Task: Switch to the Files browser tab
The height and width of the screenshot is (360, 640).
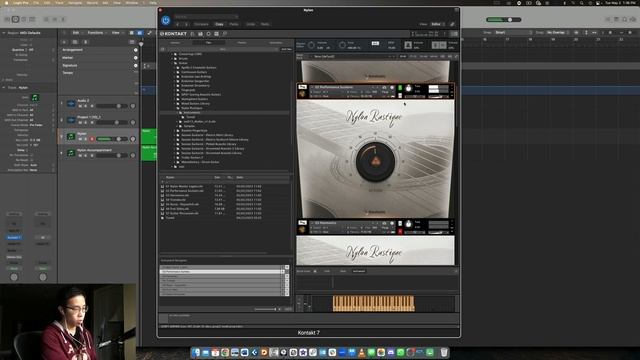Action: pos(209,42)
